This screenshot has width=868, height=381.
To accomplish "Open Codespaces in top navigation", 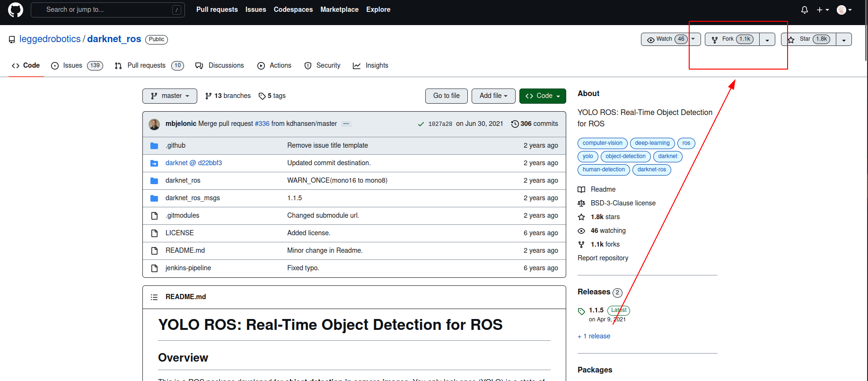I will tap(293, 9).
